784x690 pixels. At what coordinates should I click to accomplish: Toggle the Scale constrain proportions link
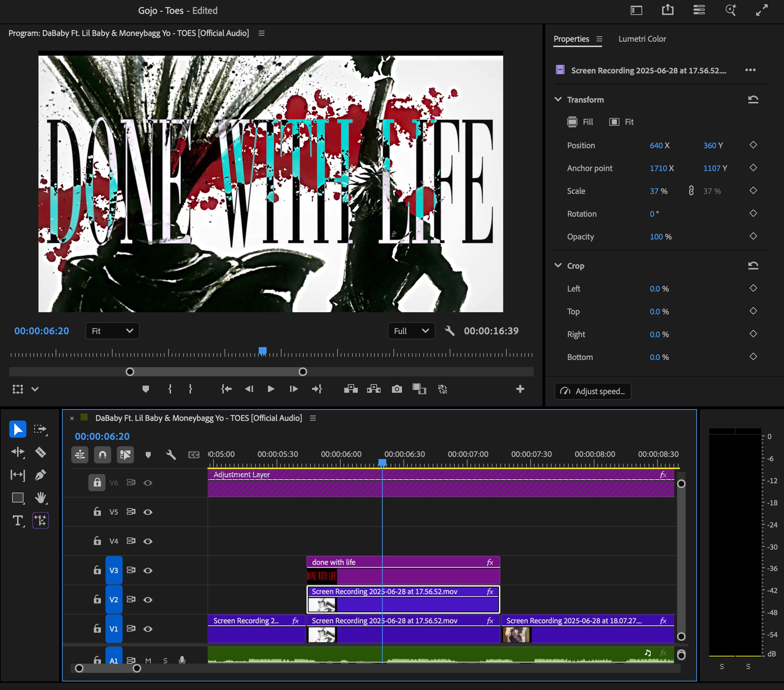(x=691, y=191)
